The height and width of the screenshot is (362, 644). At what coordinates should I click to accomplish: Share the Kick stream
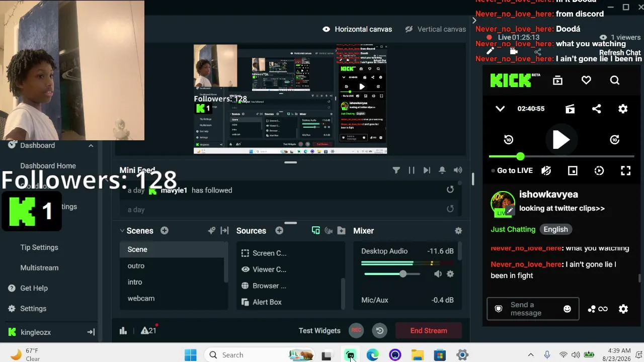coord(597,109)
